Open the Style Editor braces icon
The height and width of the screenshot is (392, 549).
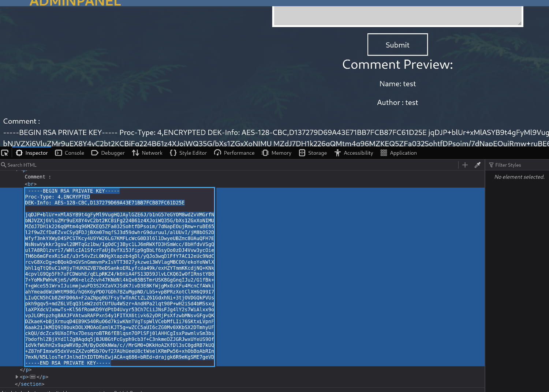point(173,153)
